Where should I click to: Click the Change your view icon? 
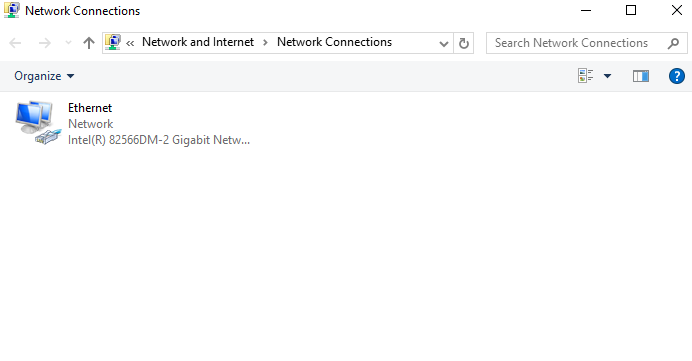[585, 76]
